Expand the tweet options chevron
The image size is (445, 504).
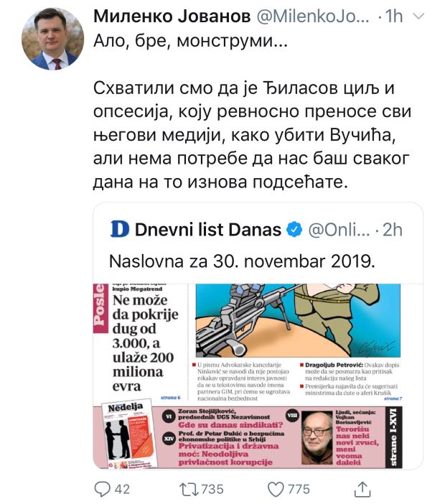click(x=418, y=16)
